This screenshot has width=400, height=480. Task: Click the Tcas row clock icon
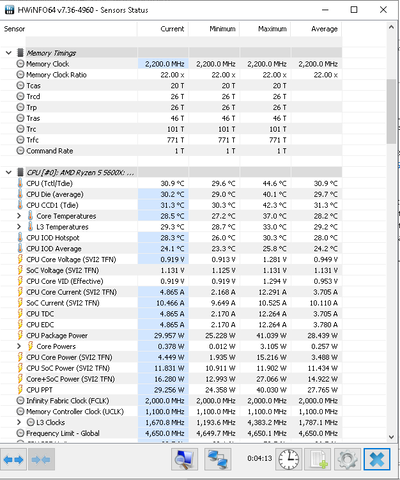click(x=20, y=85)
